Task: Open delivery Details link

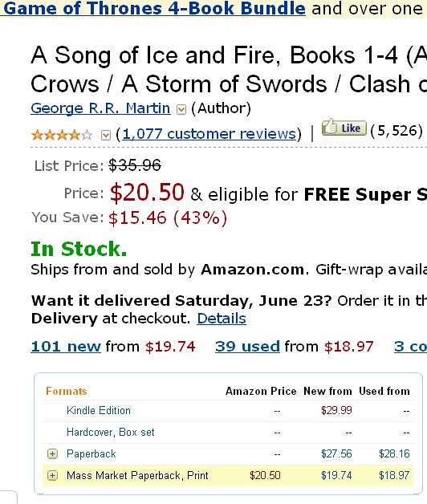Action: tap(222, 319)
